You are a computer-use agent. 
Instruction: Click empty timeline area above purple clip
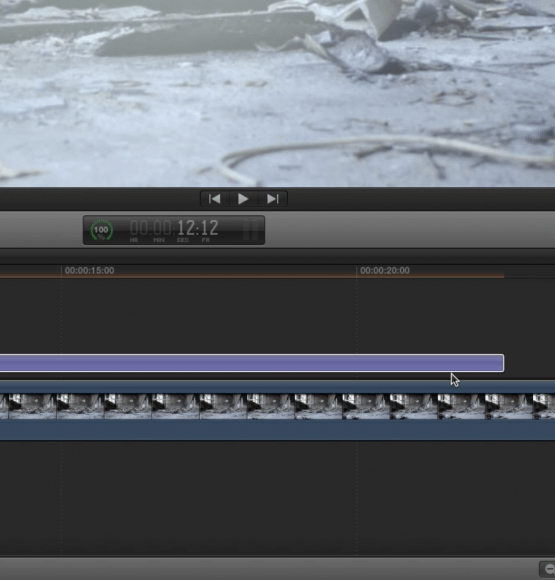point(278,316)
